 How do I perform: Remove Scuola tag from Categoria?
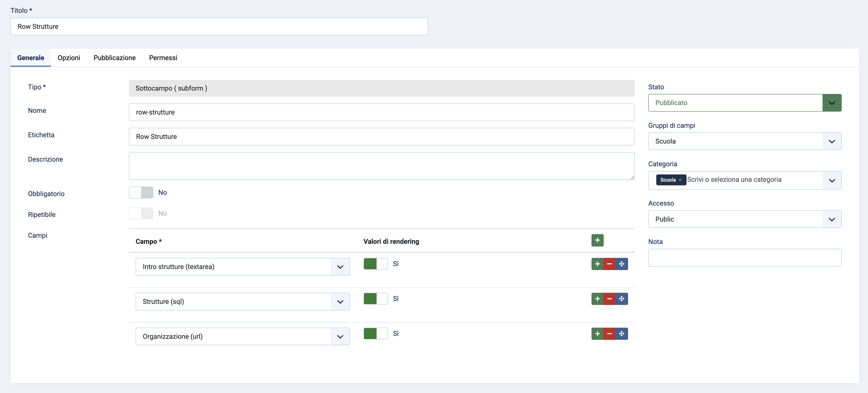tap(680, 180)
